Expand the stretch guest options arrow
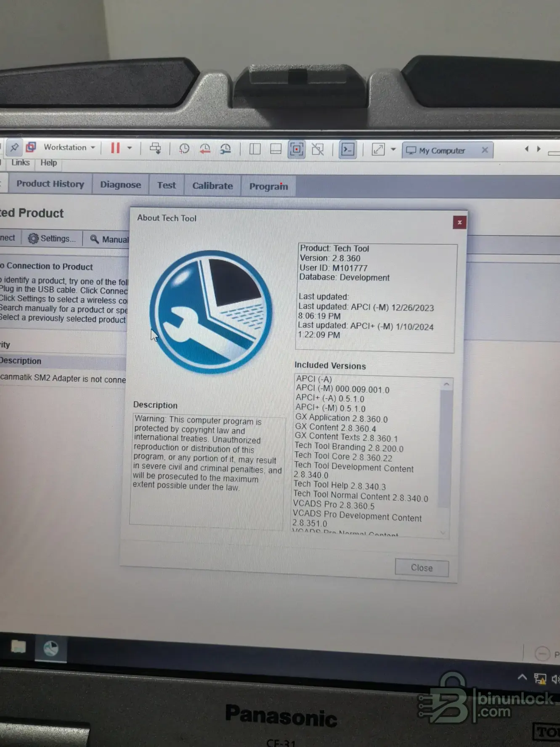Screen dimensions: 560x747 point(393,149)
